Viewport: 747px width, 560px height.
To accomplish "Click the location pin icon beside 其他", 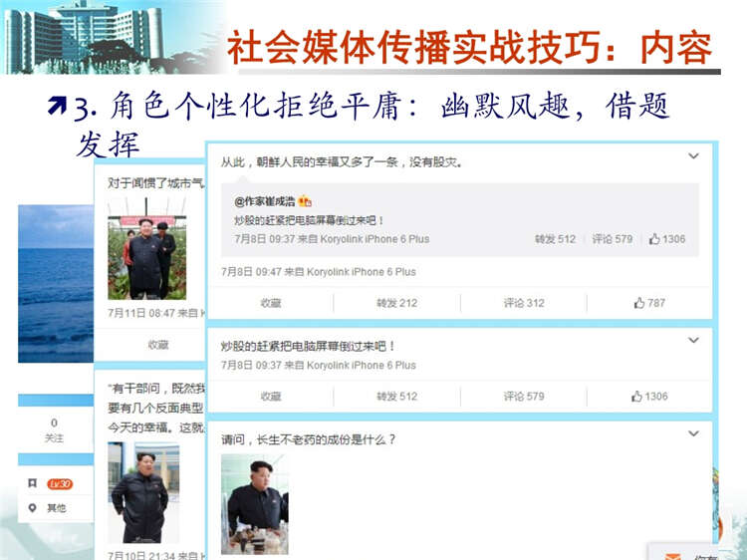I will (x=33, y=508).
